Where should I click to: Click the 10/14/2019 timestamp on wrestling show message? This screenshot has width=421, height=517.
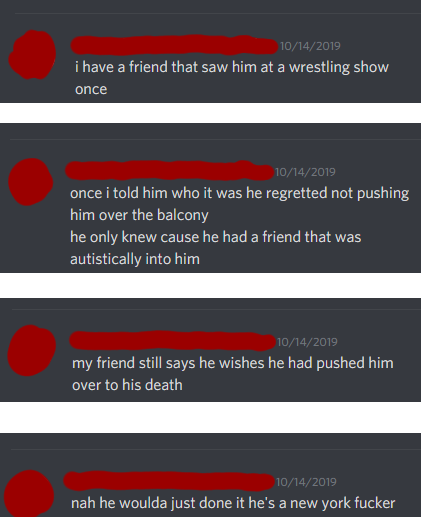(310, 46)
